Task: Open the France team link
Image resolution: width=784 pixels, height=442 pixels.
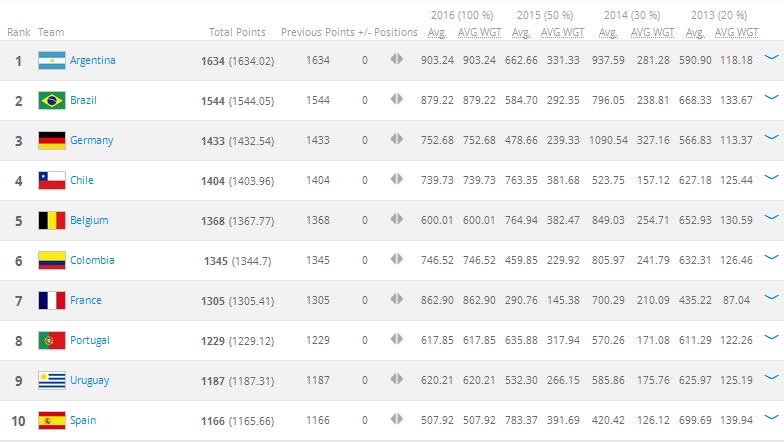Action: [x=86, y=300]
